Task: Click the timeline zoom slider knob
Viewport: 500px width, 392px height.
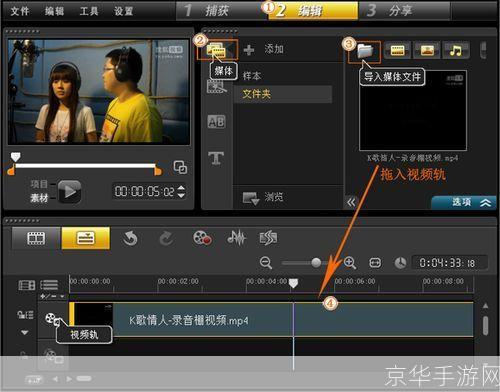Action: (x=316, y=263)
